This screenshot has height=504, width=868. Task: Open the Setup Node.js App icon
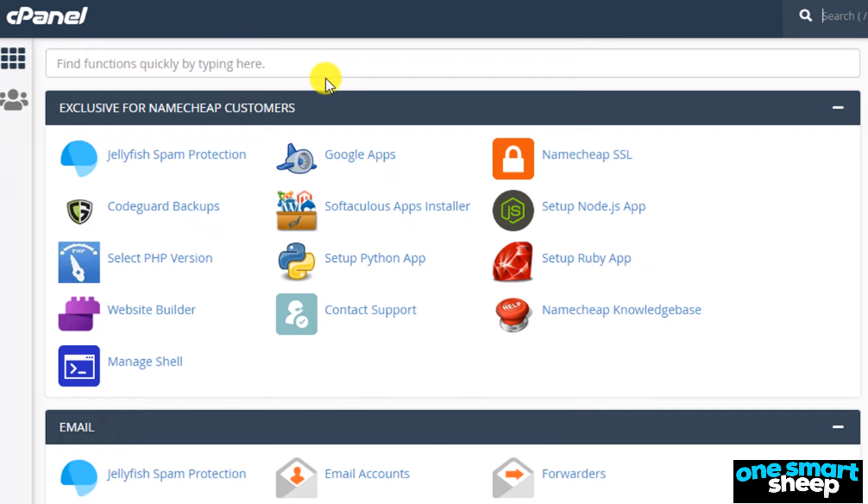pos(513,211)
